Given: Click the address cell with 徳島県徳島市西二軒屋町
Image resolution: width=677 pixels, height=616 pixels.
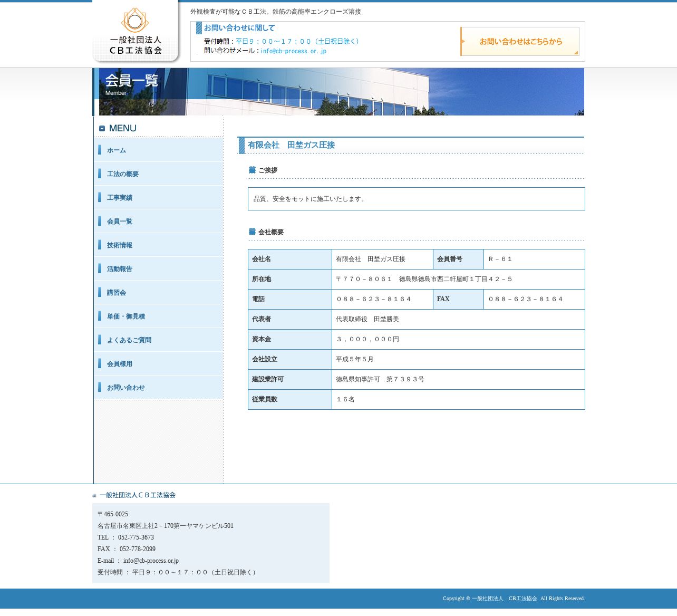Looking at the screenshot, I should pyautogui.click(x=458, y=279).
